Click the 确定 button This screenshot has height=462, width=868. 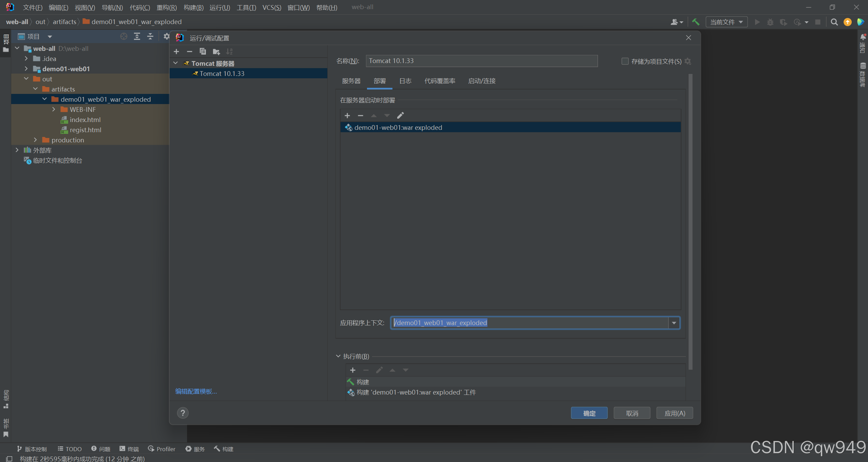[x=589, y=413]
